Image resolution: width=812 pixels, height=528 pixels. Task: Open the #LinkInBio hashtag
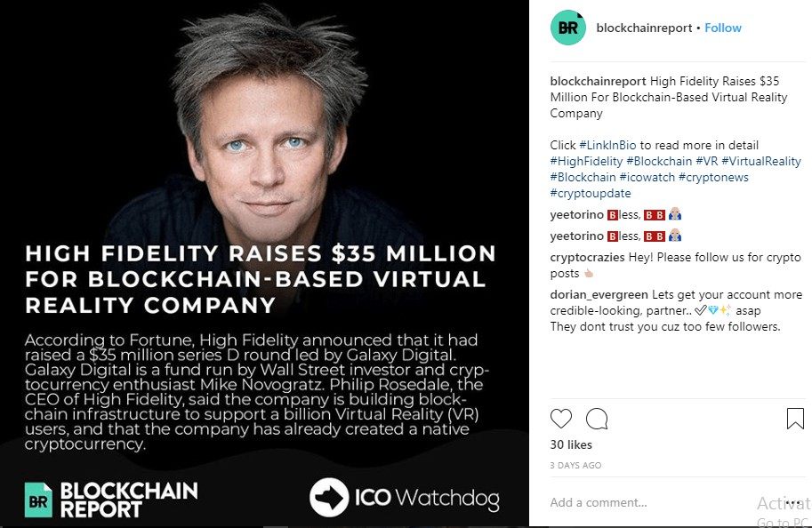pyautogui.click(x=608, y=145)
